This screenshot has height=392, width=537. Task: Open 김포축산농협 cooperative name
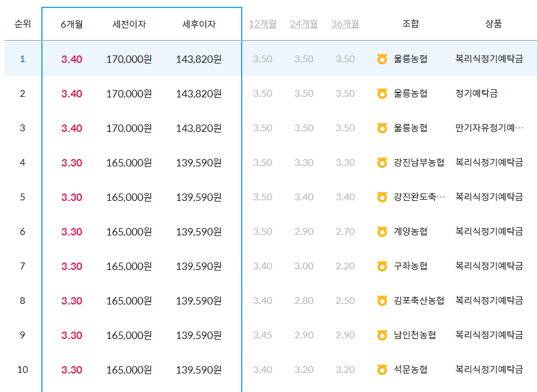pos(419,301)
